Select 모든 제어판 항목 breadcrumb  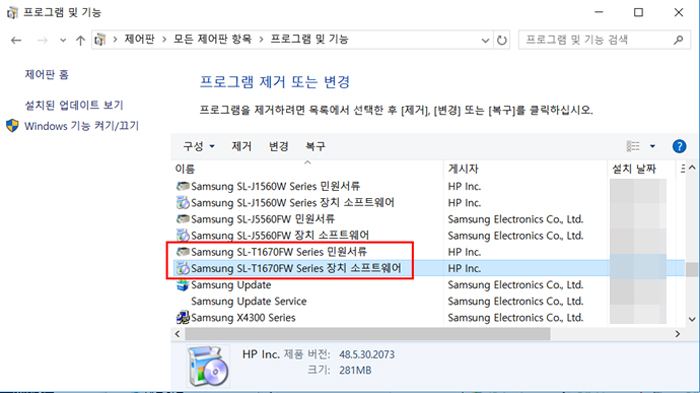point(212,39)
